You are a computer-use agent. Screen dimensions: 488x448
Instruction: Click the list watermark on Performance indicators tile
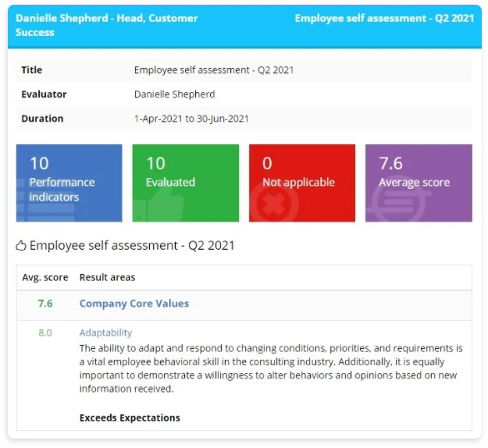[x=46, y=201]
